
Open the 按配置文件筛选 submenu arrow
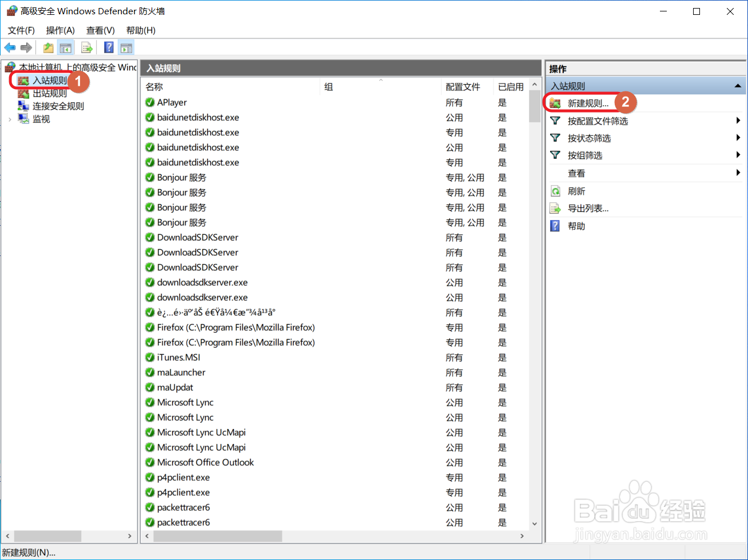tap(738, 121)
